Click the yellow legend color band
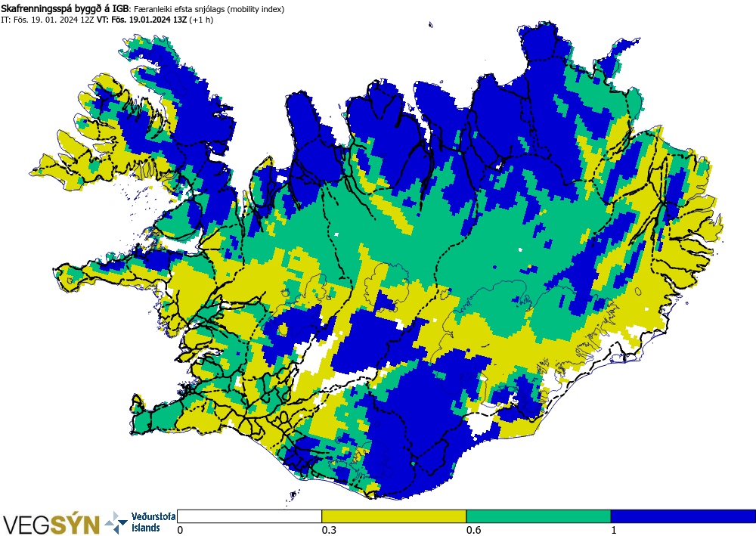The image size is (756, 536). pos(394,516)
